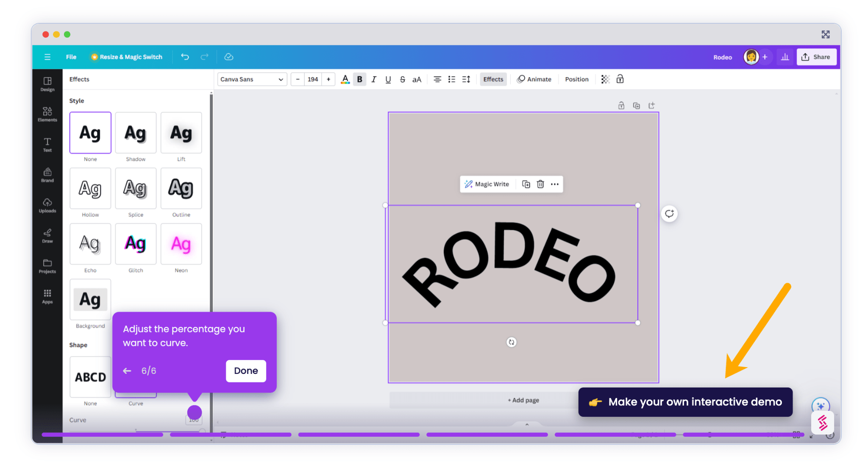Viewport: 868px width, 471px height.
Task: Click the Share button
Action: point(816,57)
